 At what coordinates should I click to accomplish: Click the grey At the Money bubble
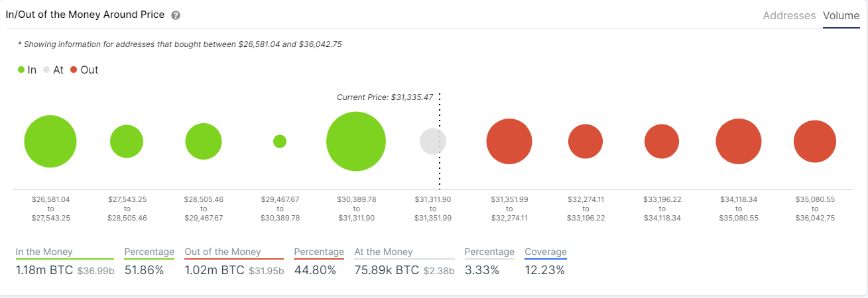[x=433, y=141]
